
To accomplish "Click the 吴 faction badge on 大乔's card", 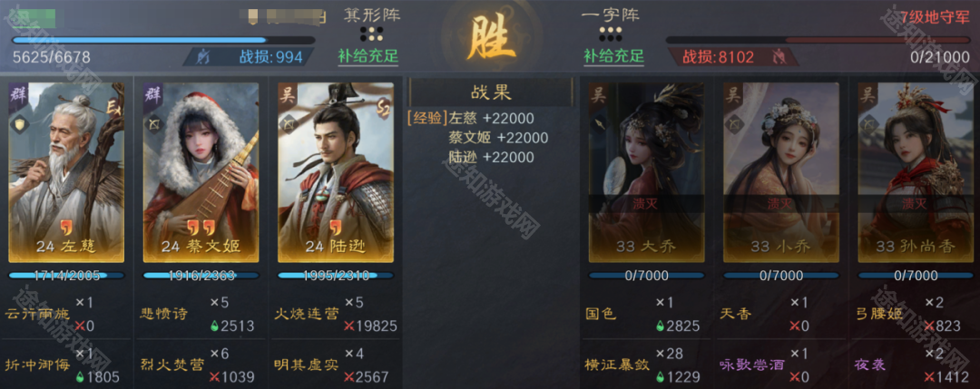I will [x=599, y=96].
